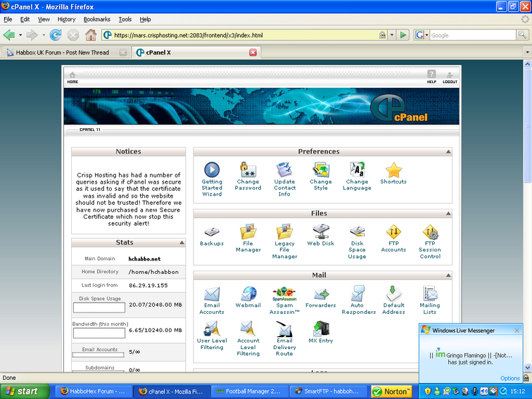Image resolution: width=532 pixels, height=399 pixels.
Task: Open the URL bar history dropdown
Action: 392,35
